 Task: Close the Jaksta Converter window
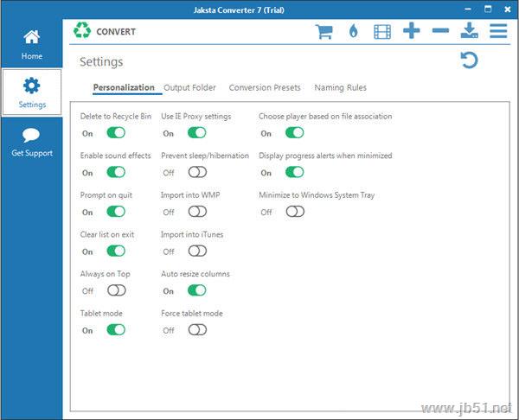[508, 10]
